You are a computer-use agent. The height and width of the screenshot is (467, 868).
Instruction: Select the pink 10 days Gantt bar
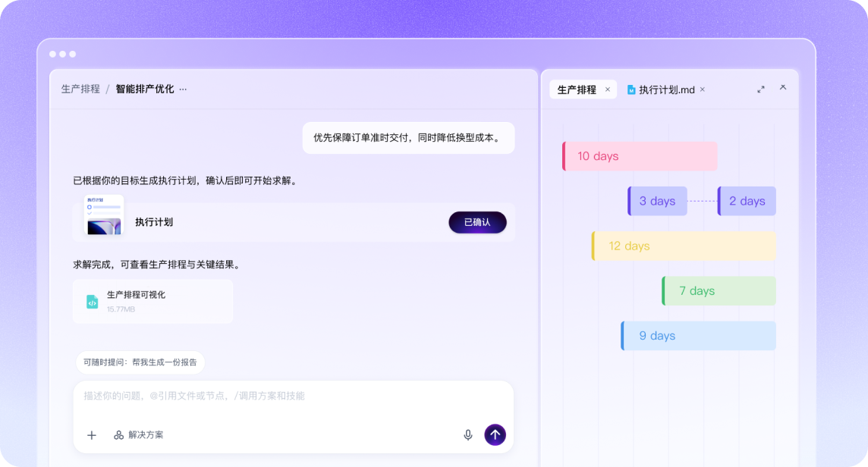click(x=640, y=156)
